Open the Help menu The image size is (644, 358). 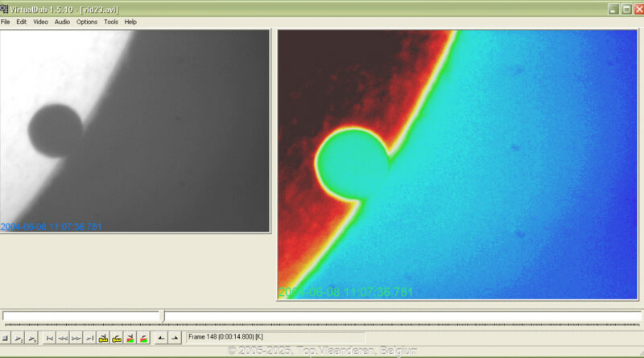point(130,23)
